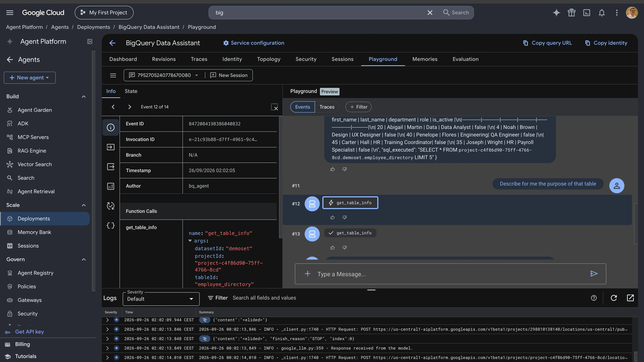Open the Memories tab
Screen dimensions: 644x362
click(425, 59)
